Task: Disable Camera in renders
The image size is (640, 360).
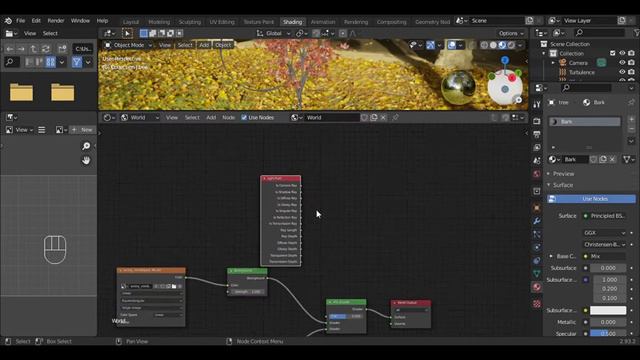Action: coord(631,63)
